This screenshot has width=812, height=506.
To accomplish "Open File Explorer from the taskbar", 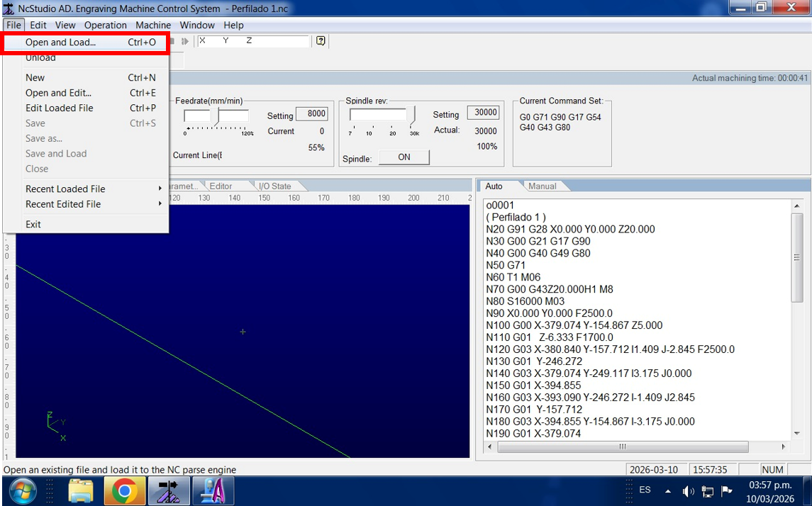I will tap(81, 490).
